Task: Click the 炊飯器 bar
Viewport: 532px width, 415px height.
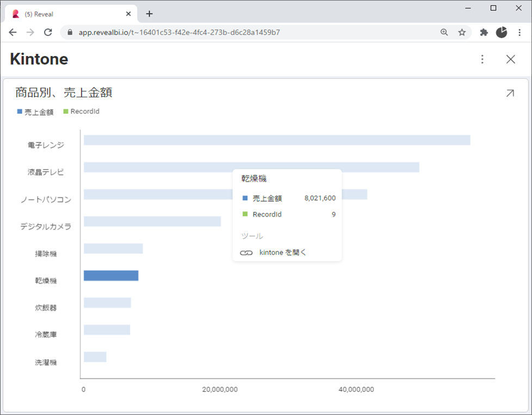Action: point(107,302)
